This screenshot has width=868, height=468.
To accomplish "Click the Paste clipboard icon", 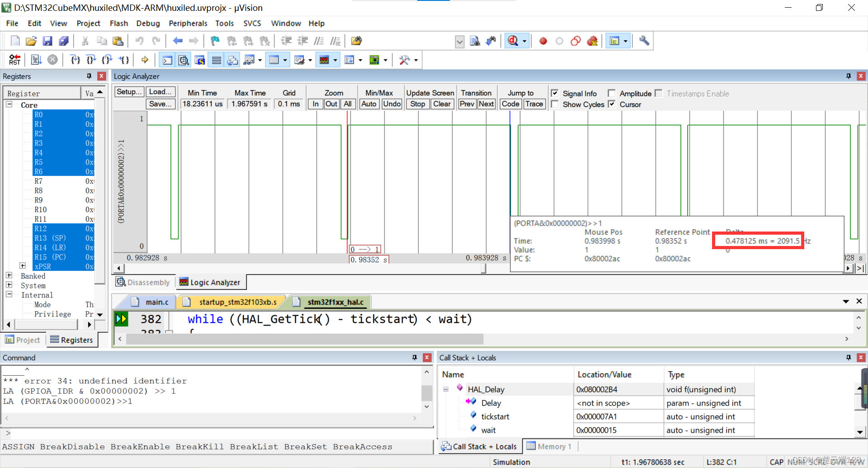I will [118, 41].
